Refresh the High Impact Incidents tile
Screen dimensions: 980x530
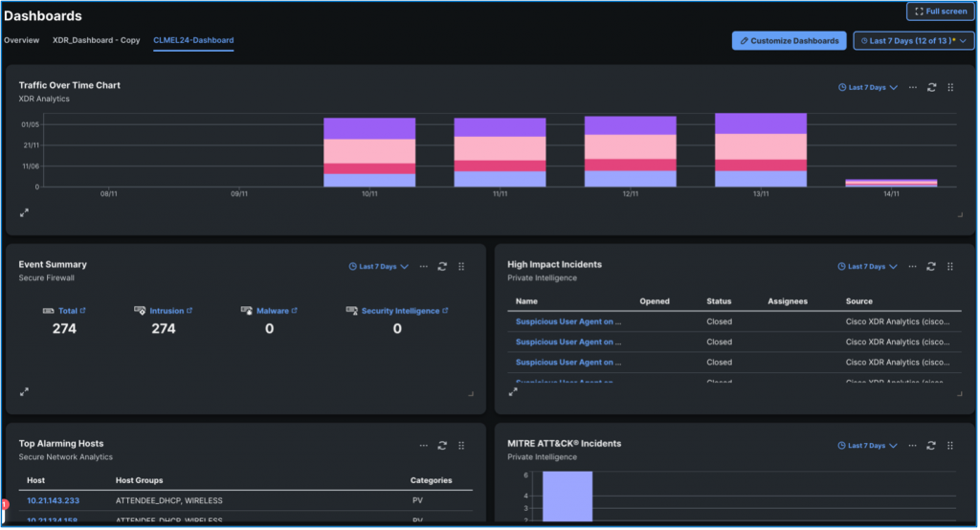point(931,267)
